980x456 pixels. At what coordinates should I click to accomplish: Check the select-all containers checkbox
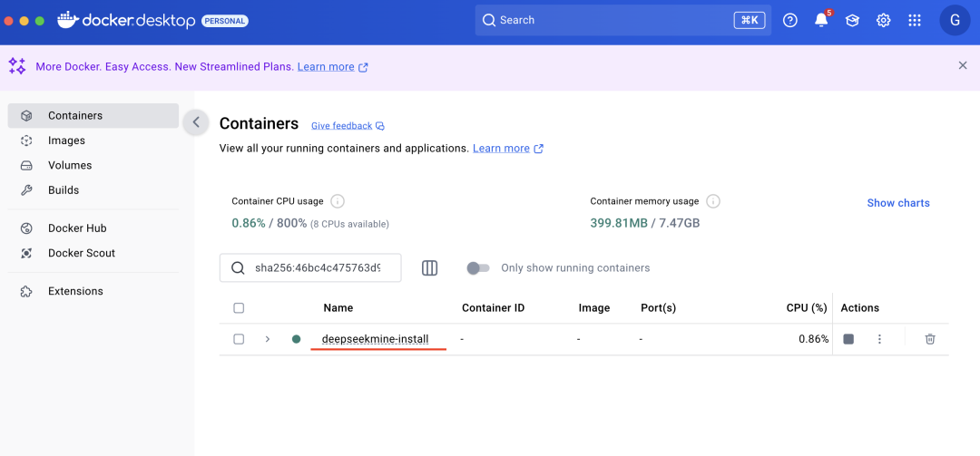(x=239, y=308)
